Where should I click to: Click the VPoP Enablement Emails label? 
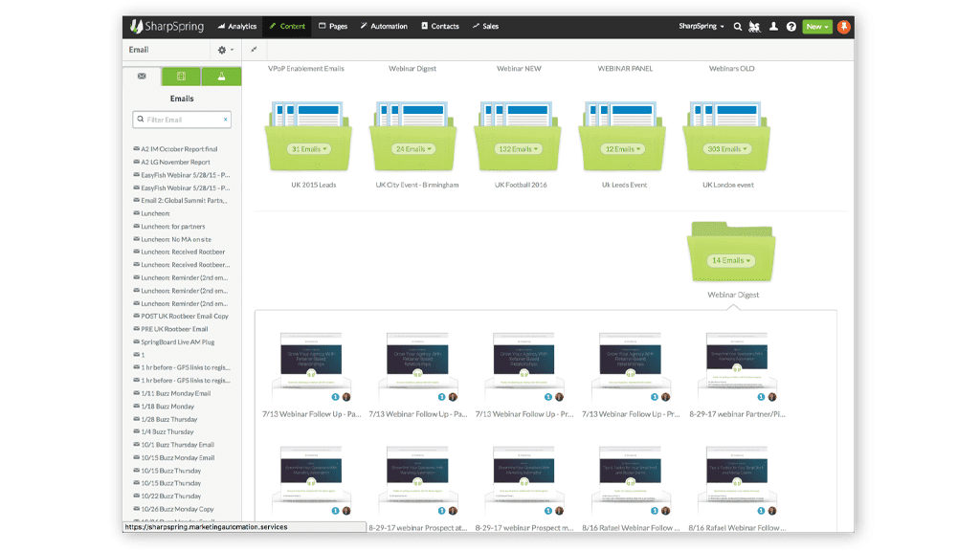pos(306,69)
